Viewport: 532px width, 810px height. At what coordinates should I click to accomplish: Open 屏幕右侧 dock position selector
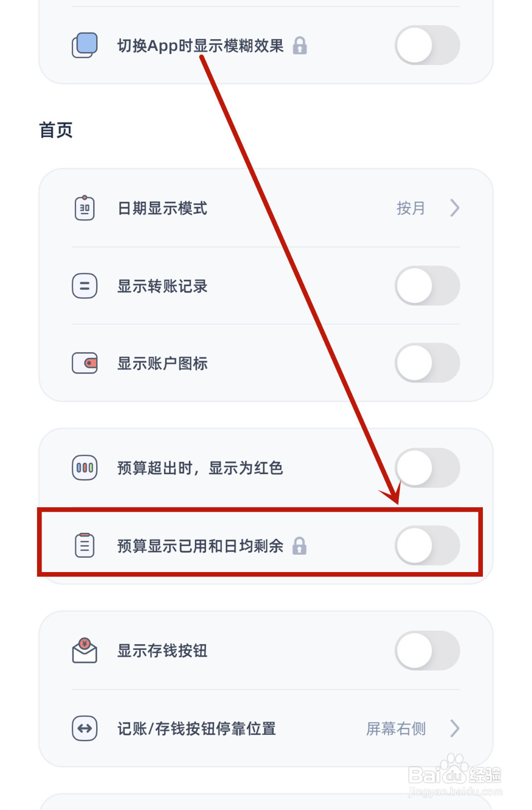[x=396, y=729]
